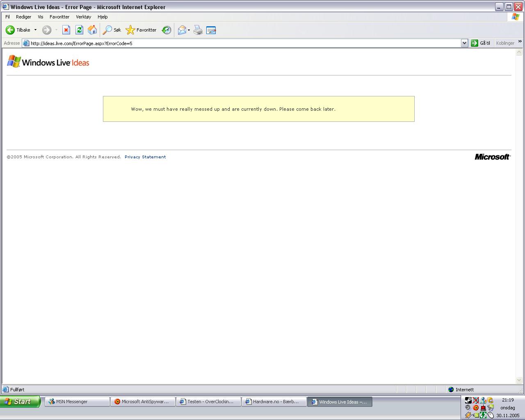
Task: Open the Verktøy menu
Action: coord(83,17)
